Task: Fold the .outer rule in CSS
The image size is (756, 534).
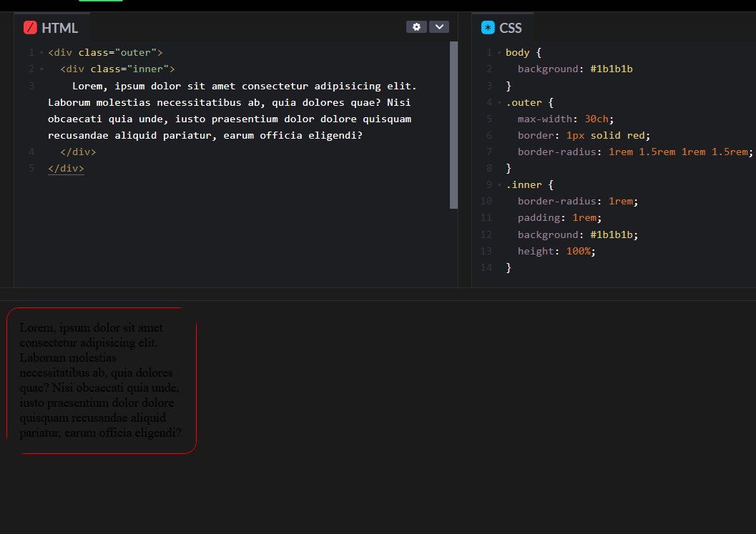Action: point(499,103)
